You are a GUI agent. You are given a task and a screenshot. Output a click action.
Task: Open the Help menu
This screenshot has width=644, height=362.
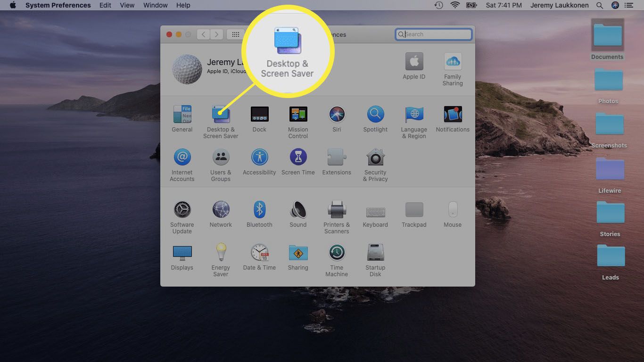[183, 5]
